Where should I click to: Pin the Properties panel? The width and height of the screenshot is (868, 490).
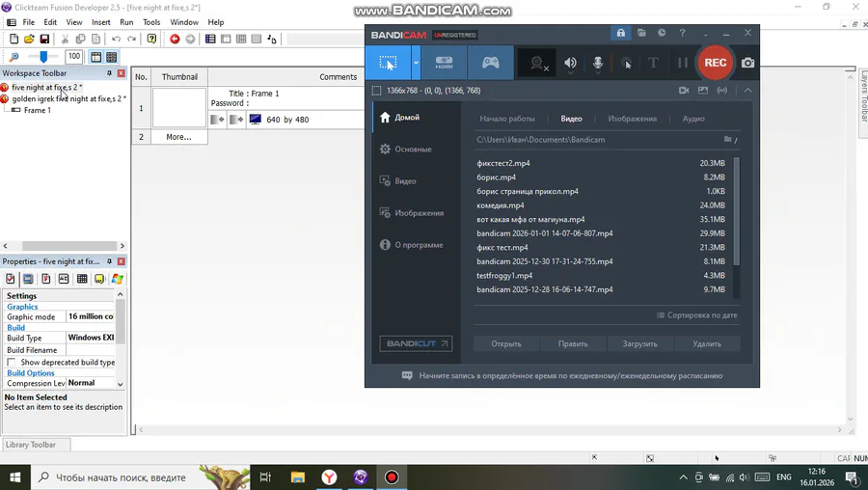[x=109, y=261]
